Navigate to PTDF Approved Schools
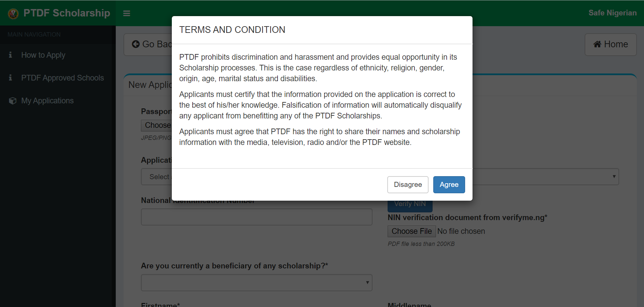This screenshot has width=644, height=307. coord(62,78)
